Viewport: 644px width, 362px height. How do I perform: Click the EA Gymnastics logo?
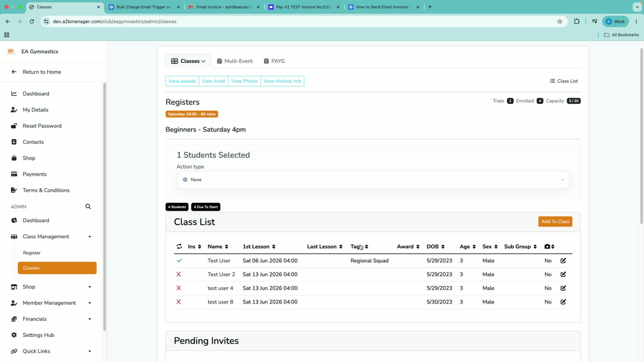[11, 51]
